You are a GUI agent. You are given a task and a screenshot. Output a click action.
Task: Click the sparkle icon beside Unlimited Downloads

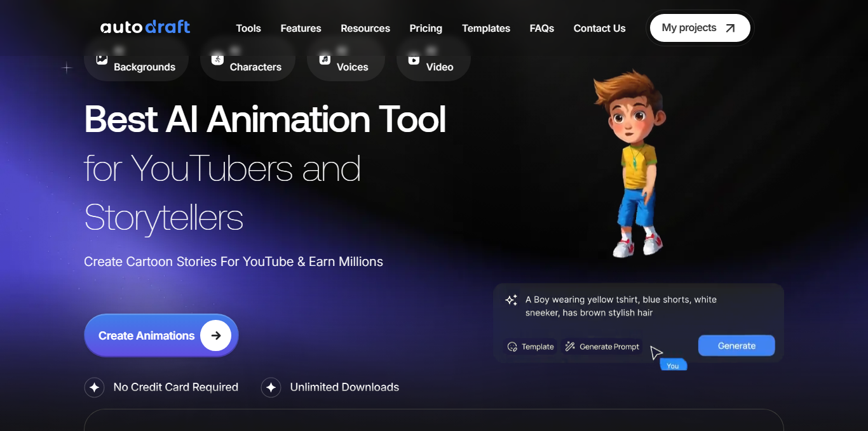(x=271, y=387)
